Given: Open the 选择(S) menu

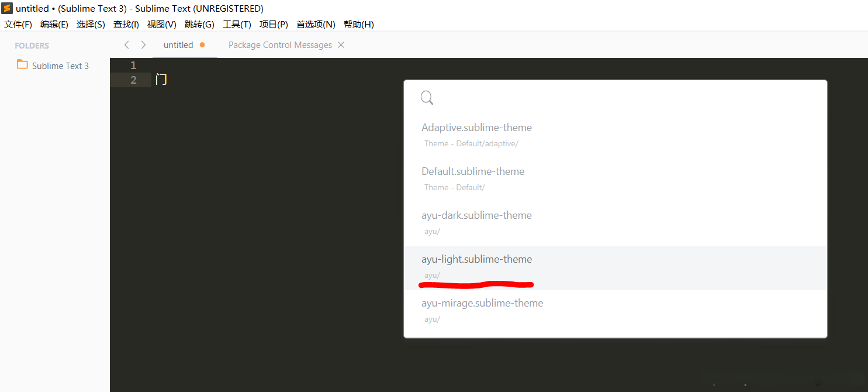Looking at the screenshot, I should 91,24.
